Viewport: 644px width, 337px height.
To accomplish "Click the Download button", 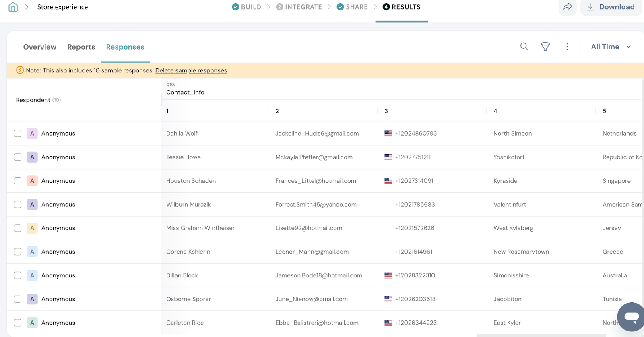I will pyautogui.click(x=611, y=7).
